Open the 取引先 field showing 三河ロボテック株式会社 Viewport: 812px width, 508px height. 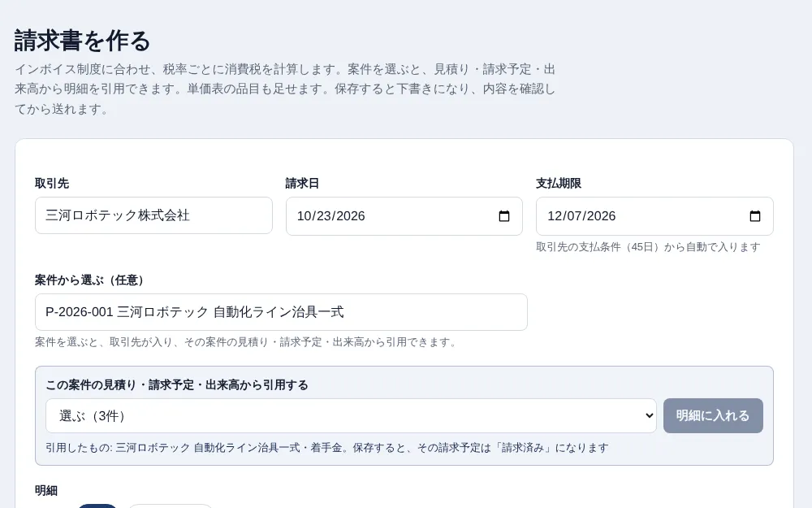pos(153,215)
